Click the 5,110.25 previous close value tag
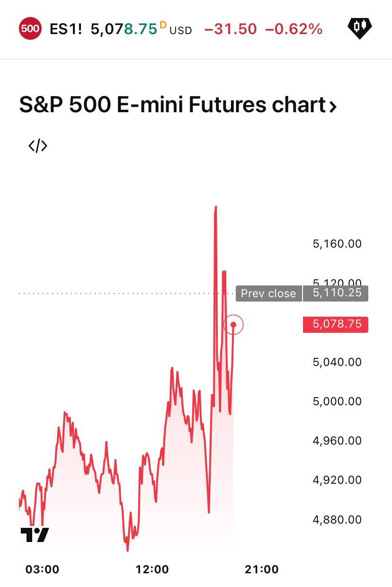Screen dimensions: 392x587 click(x=337, y=293)
